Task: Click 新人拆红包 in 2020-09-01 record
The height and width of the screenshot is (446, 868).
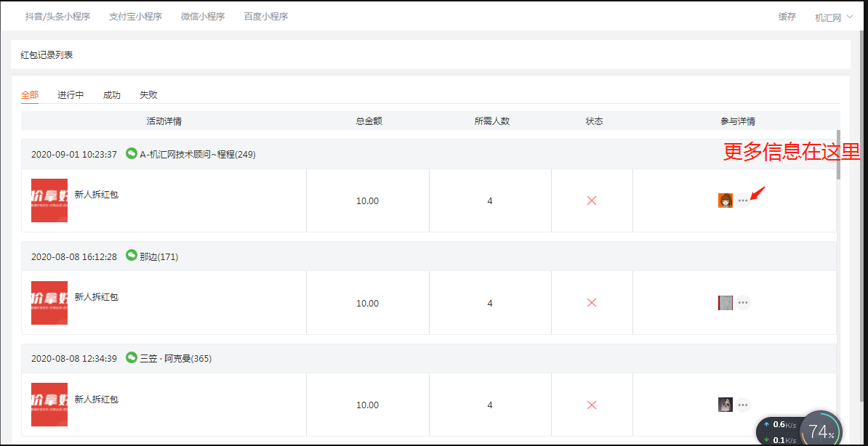Action: 96,194
